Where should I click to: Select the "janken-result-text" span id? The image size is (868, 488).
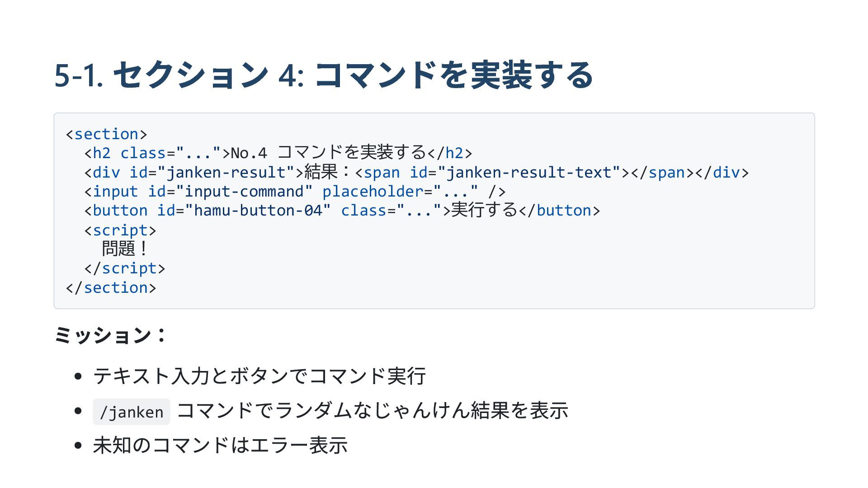(x=528, y=172)
